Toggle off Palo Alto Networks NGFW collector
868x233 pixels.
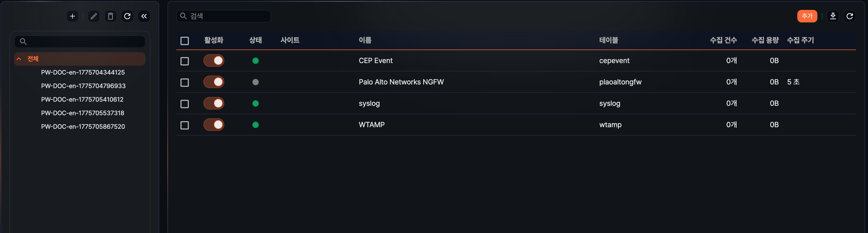[x=214, y=82]
